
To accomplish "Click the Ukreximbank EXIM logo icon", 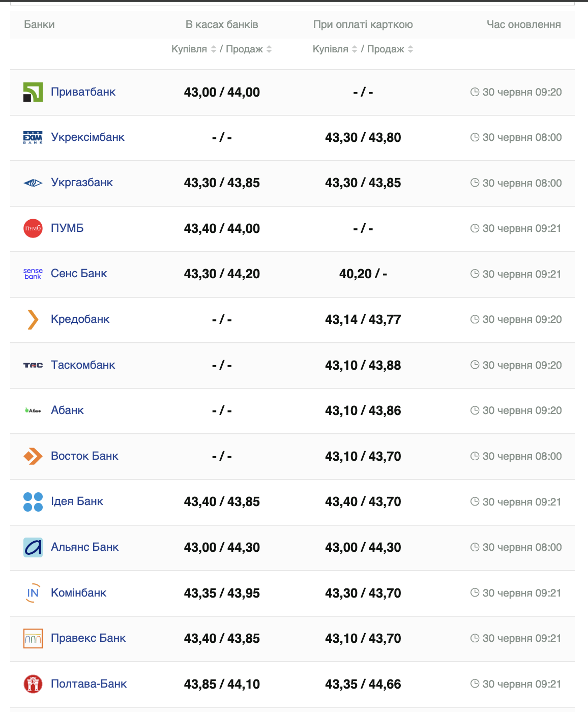I will click(x=33, y=137).
